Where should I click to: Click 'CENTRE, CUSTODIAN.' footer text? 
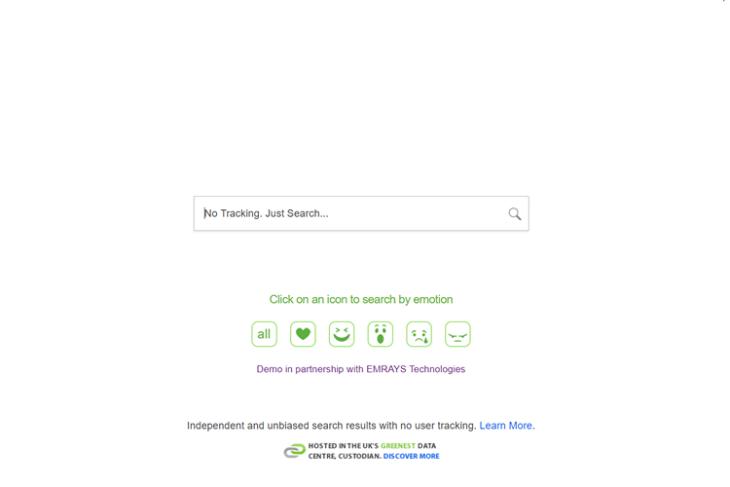pyautogui.click(x=345, y=456)
